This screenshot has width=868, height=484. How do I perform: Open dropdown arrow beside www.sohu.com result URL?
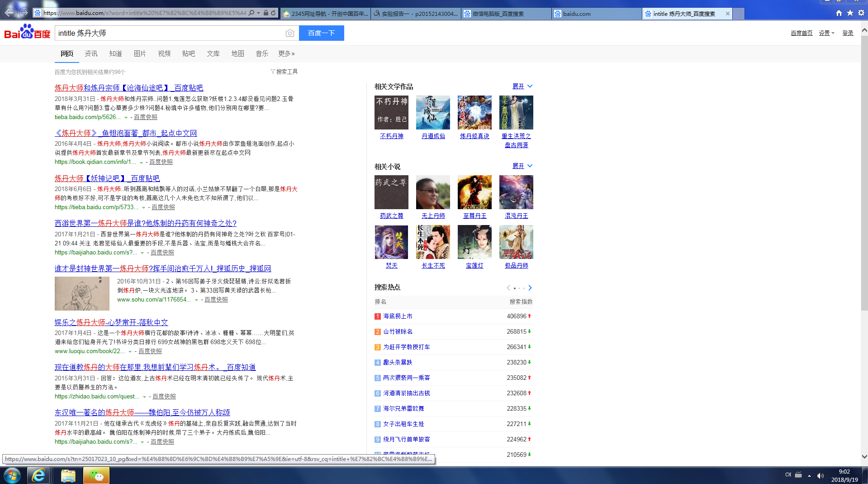pyautogui.click(x=196, y=300)
